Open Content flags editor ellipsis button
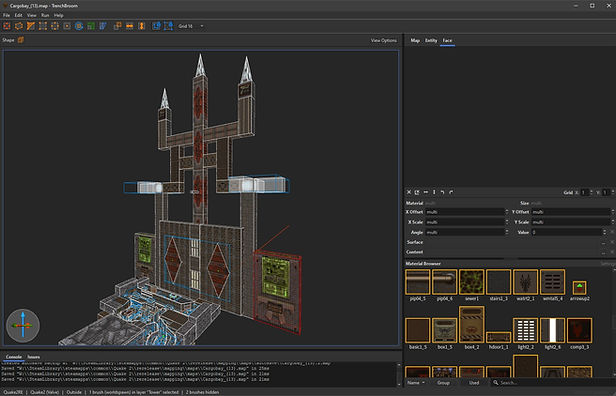616x396 pixels. [603, 252]
